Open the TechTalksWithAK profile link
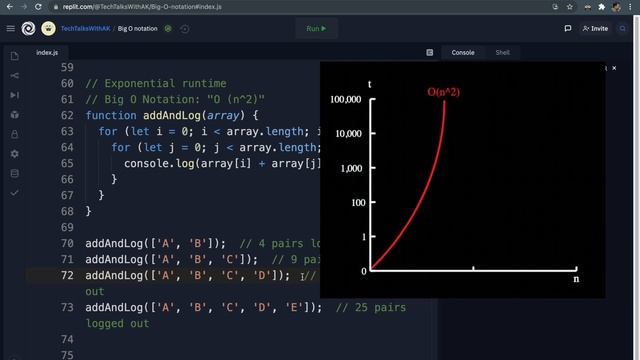 85,29
